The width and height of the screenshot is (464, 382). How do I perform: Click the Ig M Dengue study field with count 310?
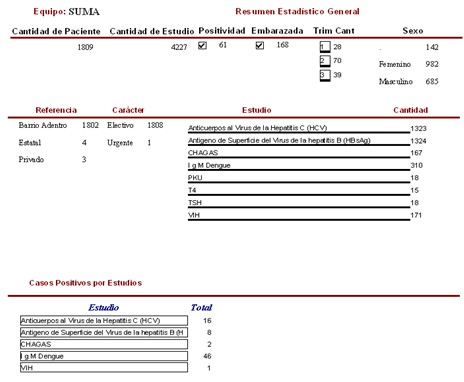(299, 166)
